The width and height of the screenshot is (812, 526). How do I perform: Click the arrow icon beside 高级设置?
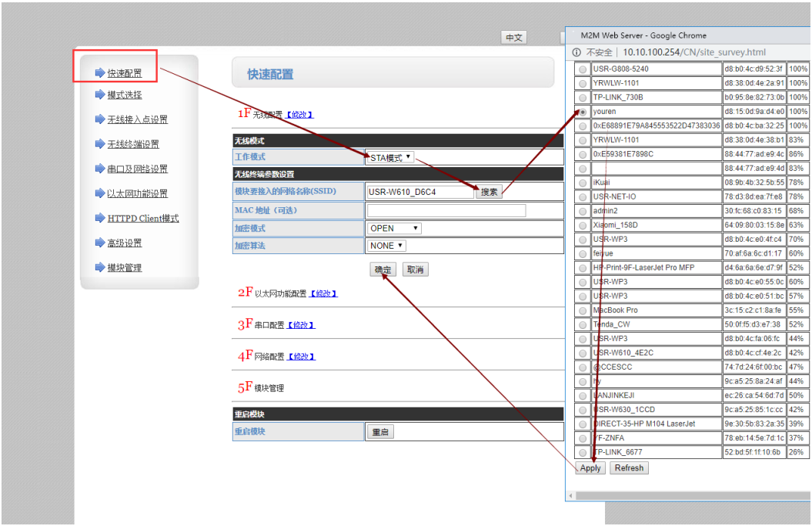click(x=99, y=243)
